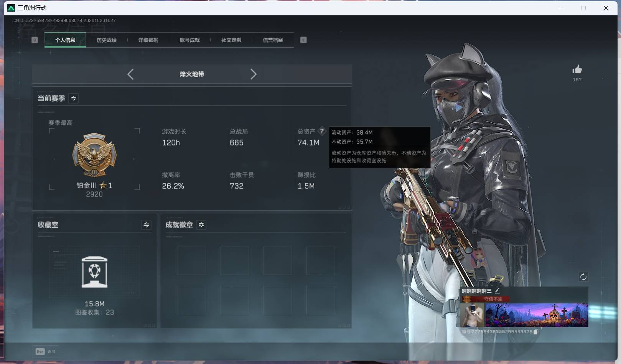Click the 15.8M collection value

95,304
